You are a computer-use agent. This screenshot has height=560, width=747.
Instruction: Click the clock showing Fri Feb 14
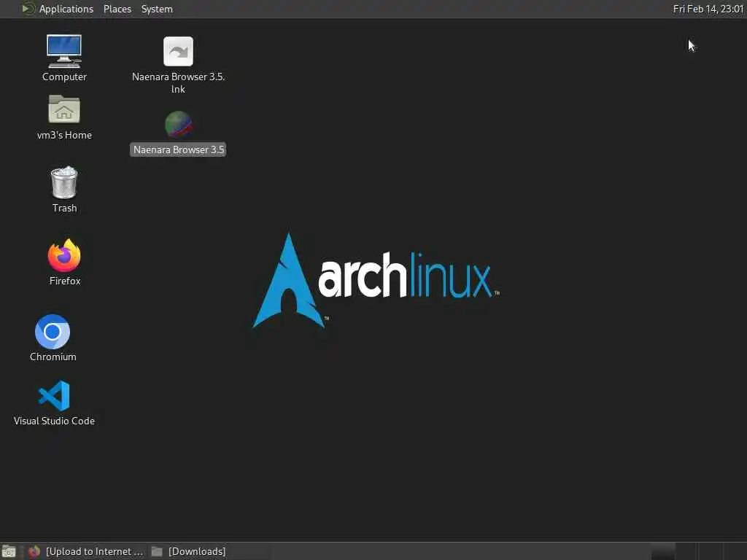click(x=708, y=9)
